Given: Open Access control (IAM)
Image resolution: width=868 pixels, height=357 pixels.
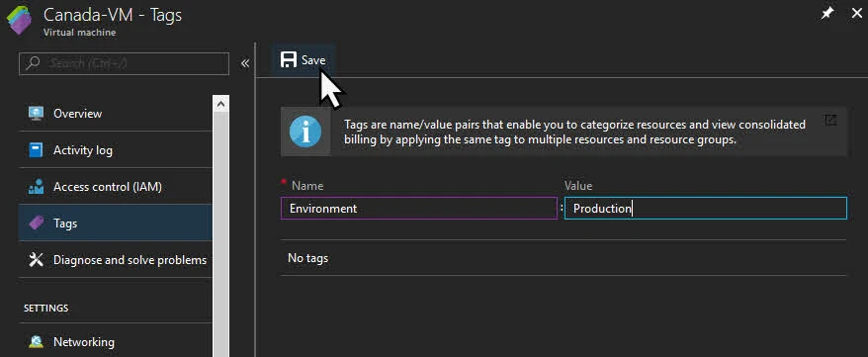Looking at the screenshot, I should (x=115, y=187).
